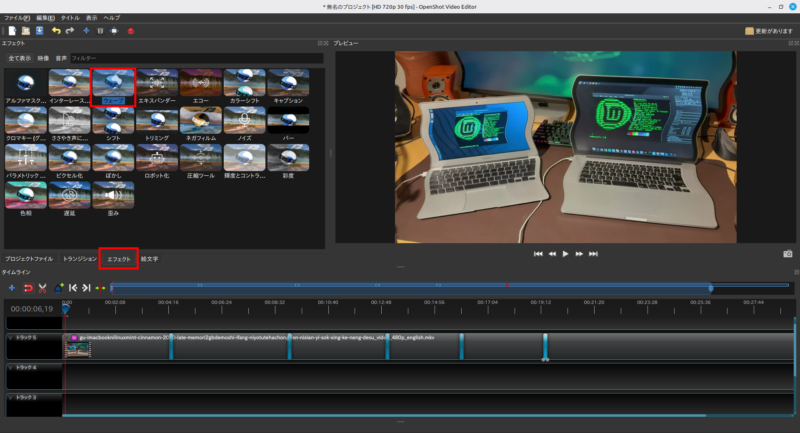The width and height of the screenshot is (800, 433).
Task: Click the Add Track plus icon
Action: tap(11, 288)
